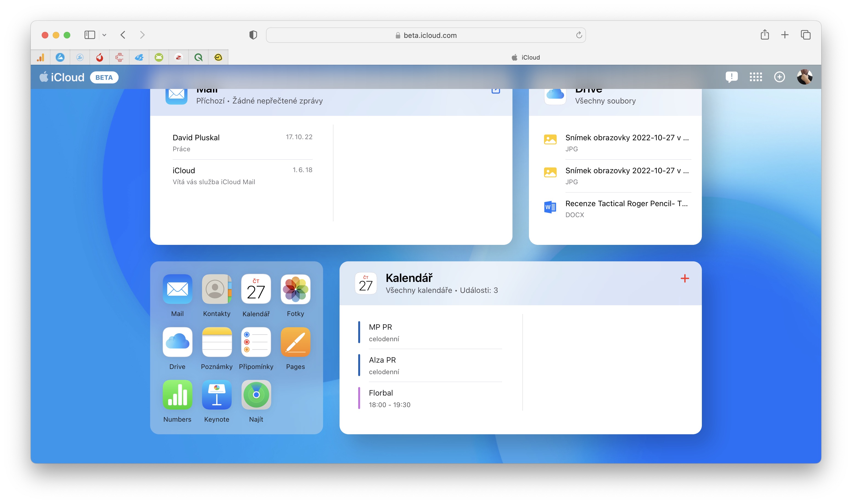
Task: Open the Photos (Fotky) app icon
Action: click(295, 289)
